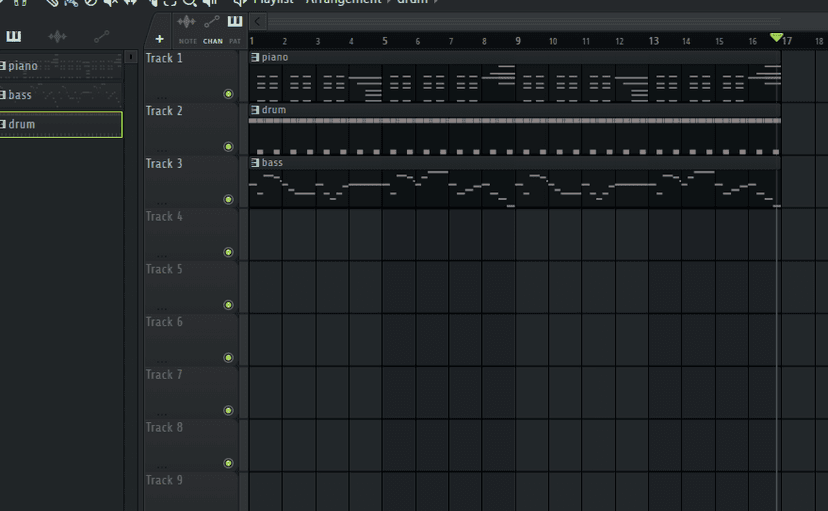Click the Track 7 header label
Image resolution: width=828 pixels, height=511 pixels.
(x=165, y=375)
